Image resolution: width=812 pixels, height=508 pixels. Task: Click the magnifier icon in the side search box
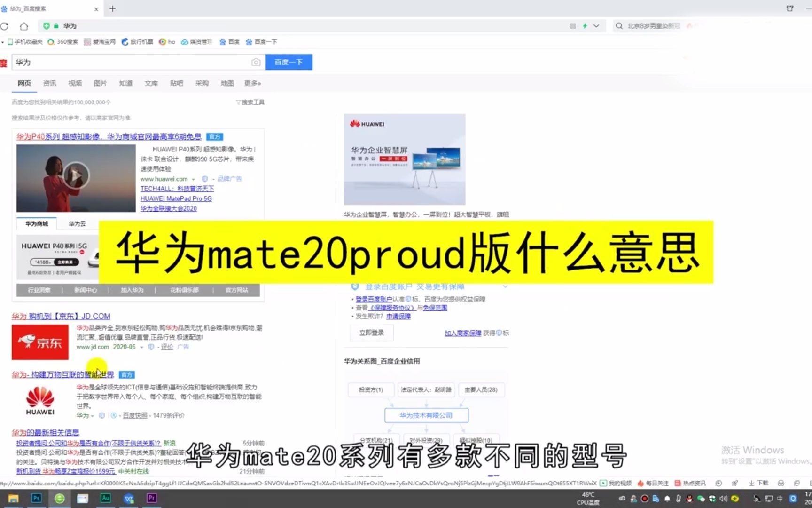pos(619,26)
